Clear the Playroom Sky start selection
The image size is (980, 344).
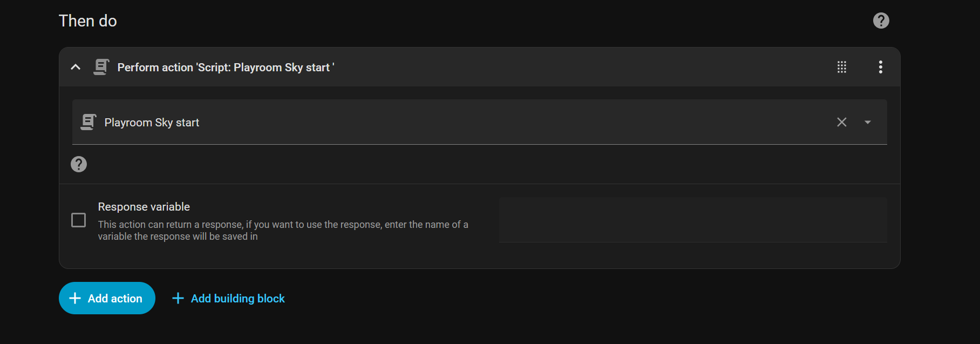point(841,122)
